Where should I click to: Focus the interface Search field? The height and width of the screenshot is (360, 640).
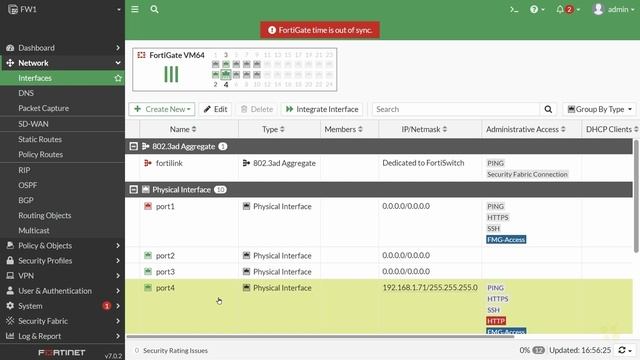pos(456,109)
